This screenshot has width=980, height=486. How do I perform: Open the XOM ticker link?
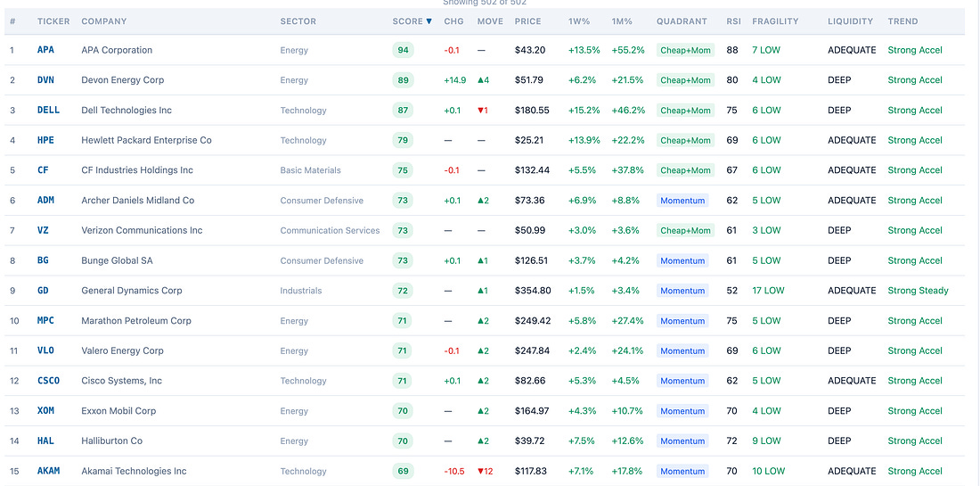click(45, 411)
